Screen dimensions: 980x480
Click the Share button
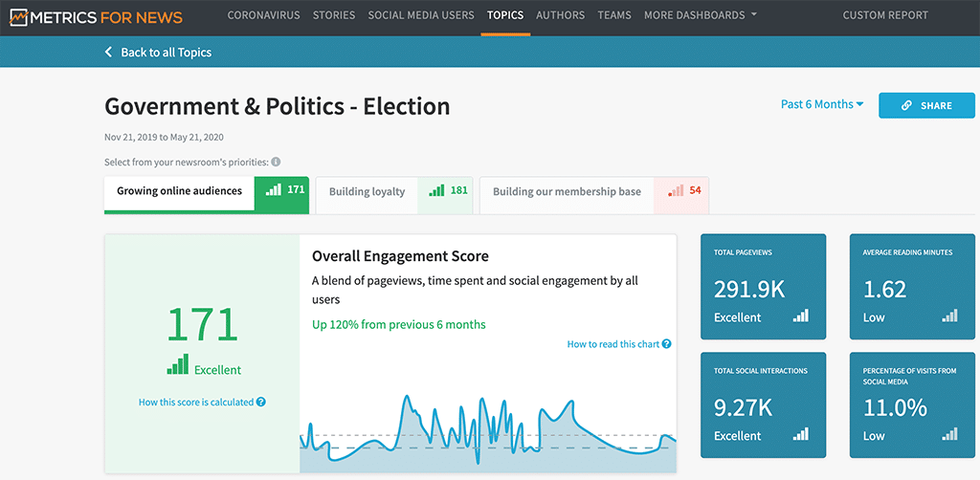point(926,105)
